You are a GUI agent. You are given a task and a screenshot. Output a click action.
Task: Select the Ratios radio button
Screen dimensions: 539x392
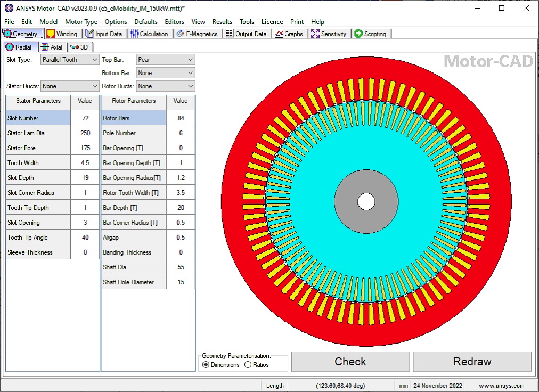(x=248, y=365)
